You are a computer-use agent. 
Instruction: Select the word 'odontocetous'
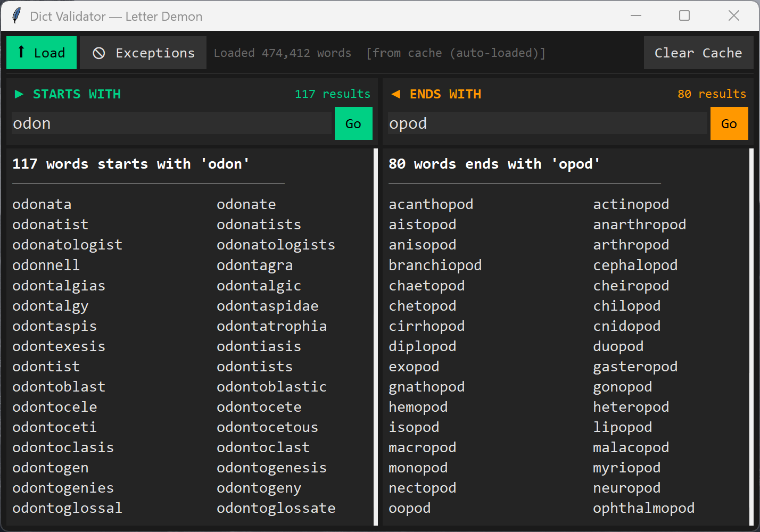pyautogui.click(x=268, y=427)
